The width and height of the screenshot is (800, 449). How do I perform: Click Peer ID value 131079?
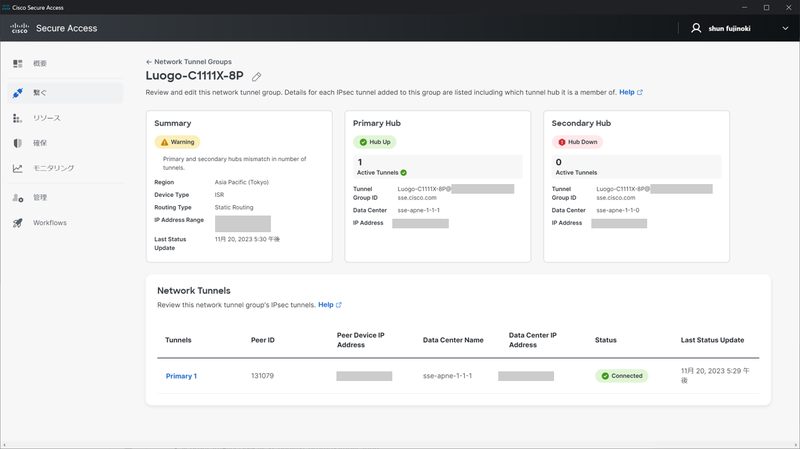pyautogui.click(x=262, y=376)
